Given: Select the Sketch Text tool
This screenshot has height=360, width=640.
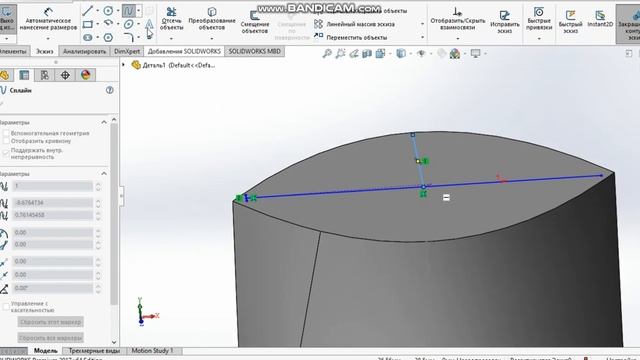Looking at the screenshot, I should [x=149, y=24].
